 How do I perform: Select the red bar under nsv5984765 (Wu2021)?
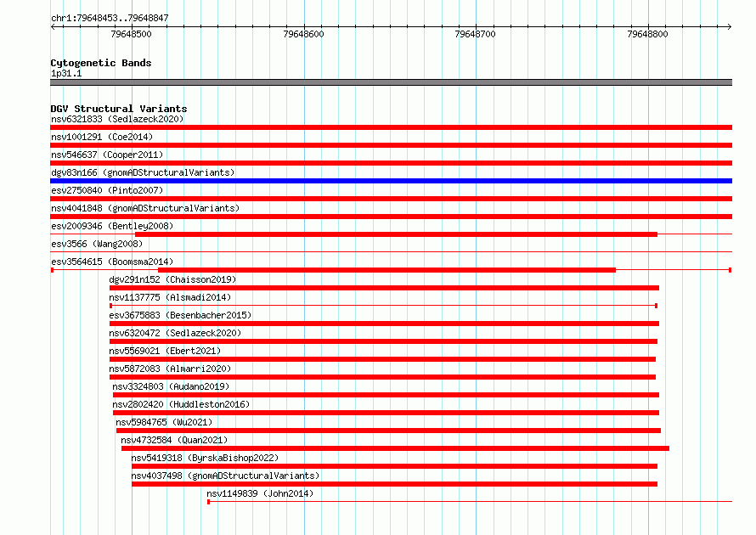coord(388,431)
